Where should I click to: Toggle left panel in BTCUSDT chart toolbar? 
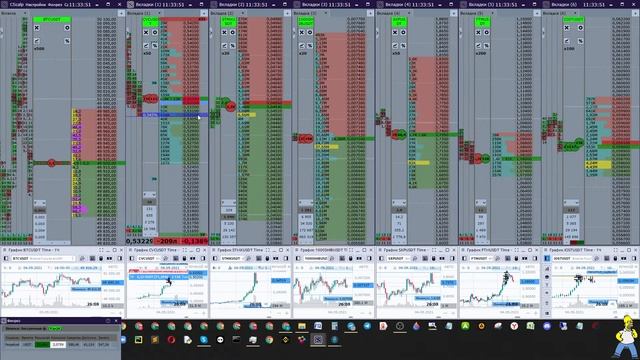(x=6, y=258)
